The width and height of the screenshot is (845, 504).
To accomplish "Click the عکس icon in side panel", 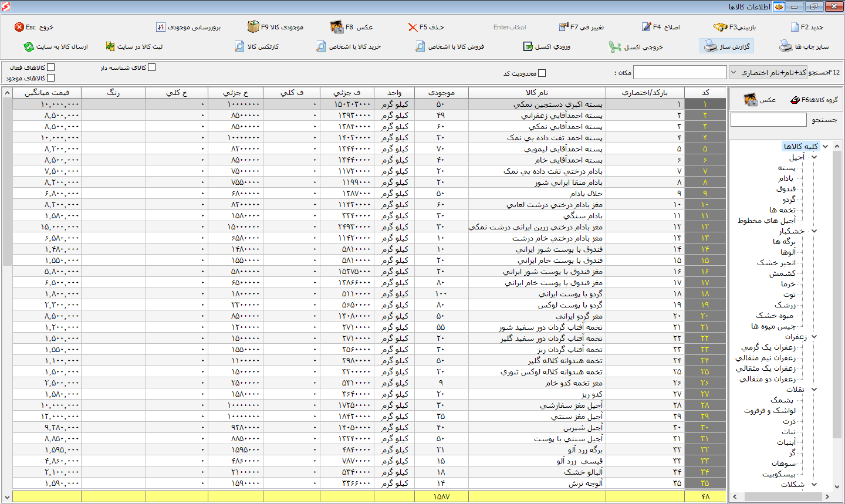I will pyautogui.click(x=751, y=100).
